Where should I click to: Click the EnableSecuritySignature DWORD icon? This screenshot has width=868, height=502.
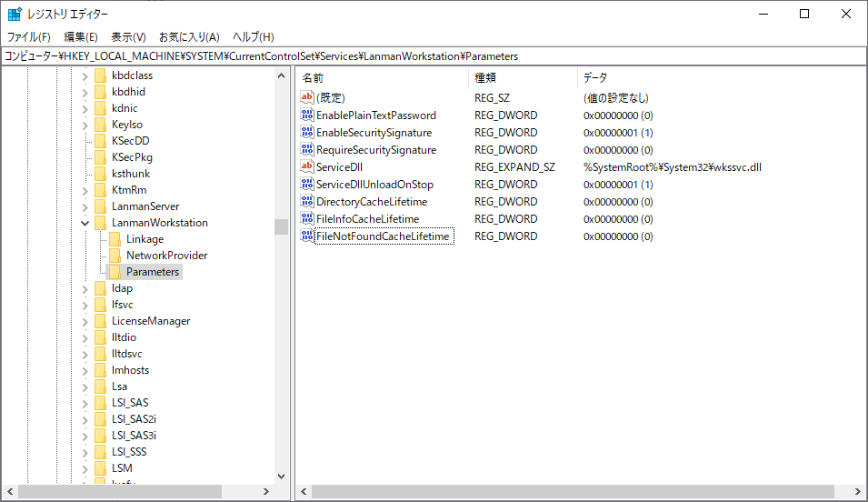coord(306,132)
